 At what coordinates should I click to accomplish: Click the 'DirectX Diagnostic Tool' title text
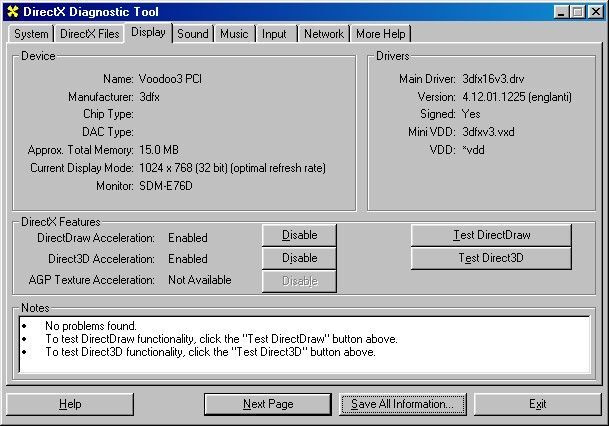(91, 12)
